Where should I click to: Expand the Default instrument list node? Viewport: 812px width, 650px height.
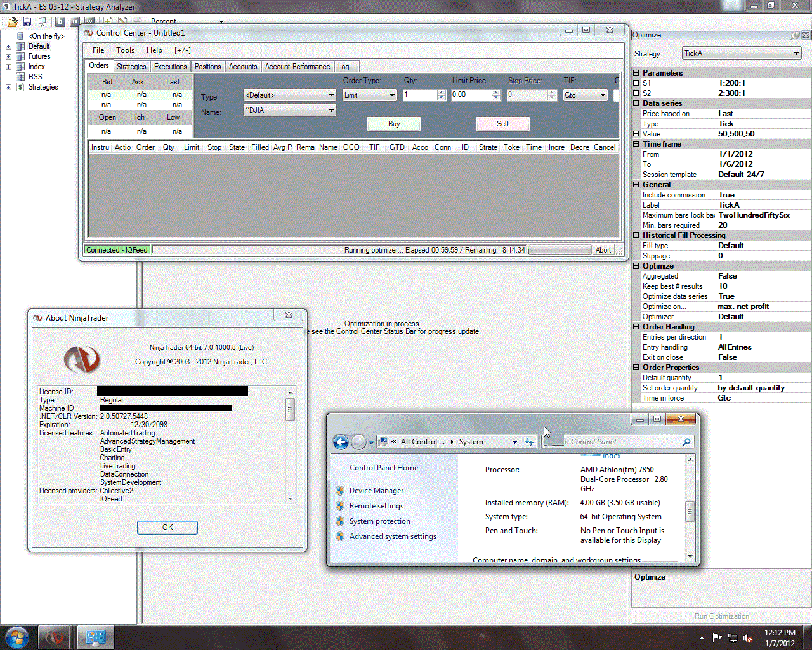click(x=8, y=46)
